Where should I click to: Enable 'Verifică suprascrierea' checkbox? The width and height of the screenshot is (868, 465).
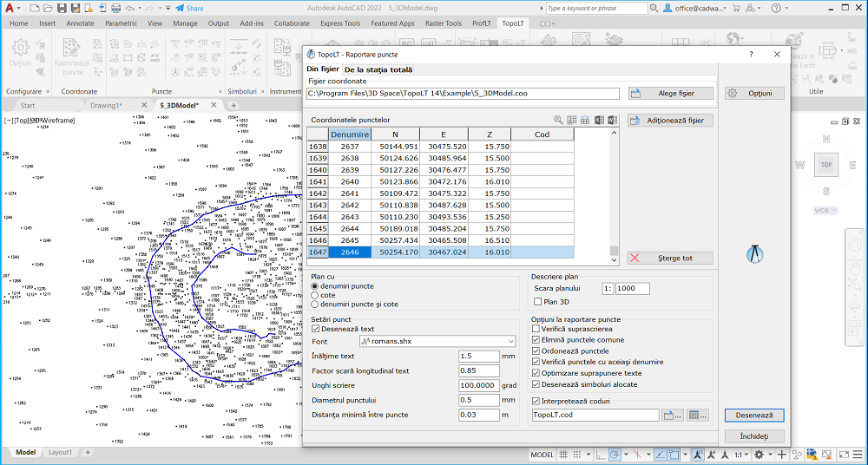click(x=536, y=329)
